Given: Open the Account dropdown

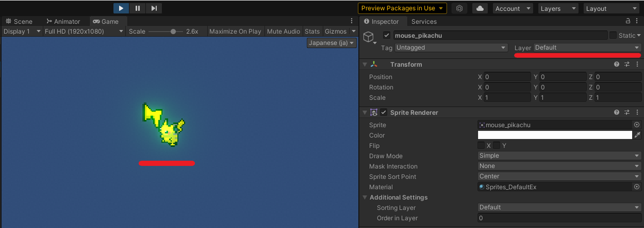Looking at the screenshot, I should 513,9.
